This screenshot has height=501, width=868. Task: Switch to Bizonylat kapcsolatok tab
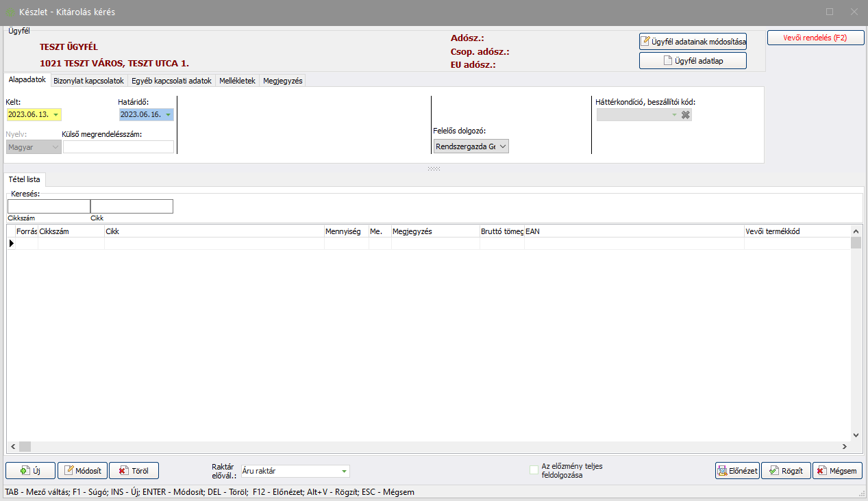(x=88, y=81)
